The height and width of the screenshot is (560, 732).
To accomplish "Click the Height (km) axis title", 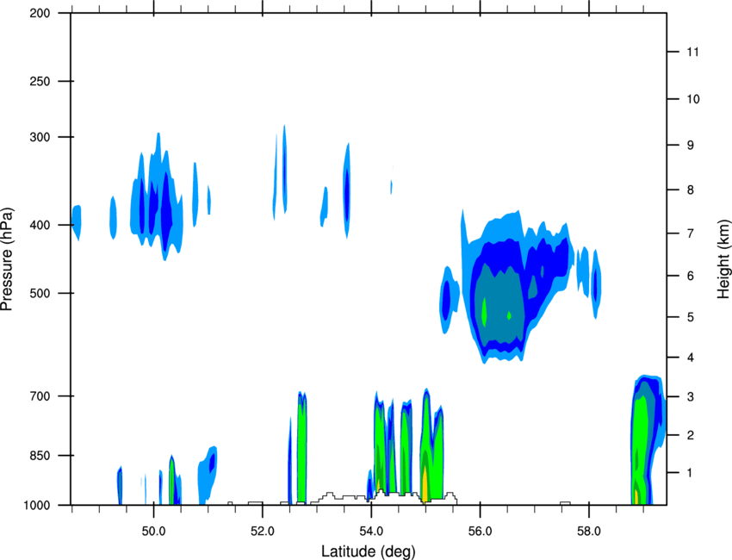I will [x=723, y=258].
